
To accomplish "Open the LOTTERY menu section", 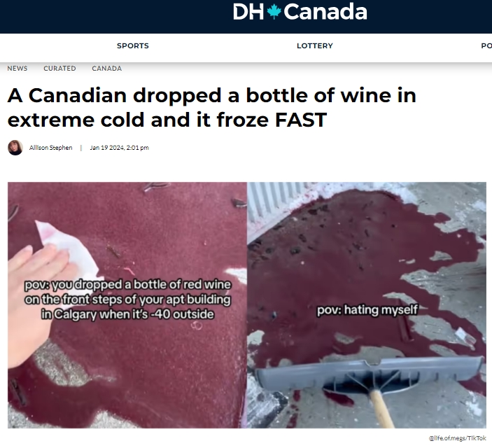I will click(315, 45).
